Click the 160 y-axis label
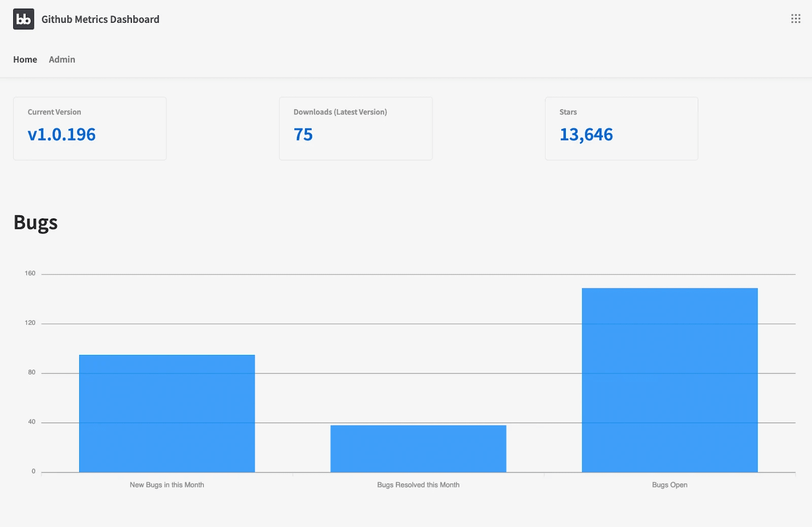This screenshot has height=527, width=812. click(30, 273)
